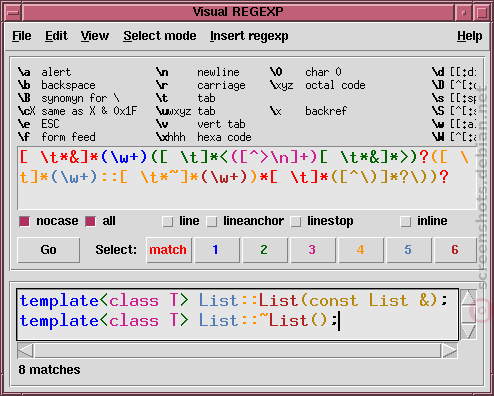
Task: Select group 5 button
Action: tap(409, 250)
